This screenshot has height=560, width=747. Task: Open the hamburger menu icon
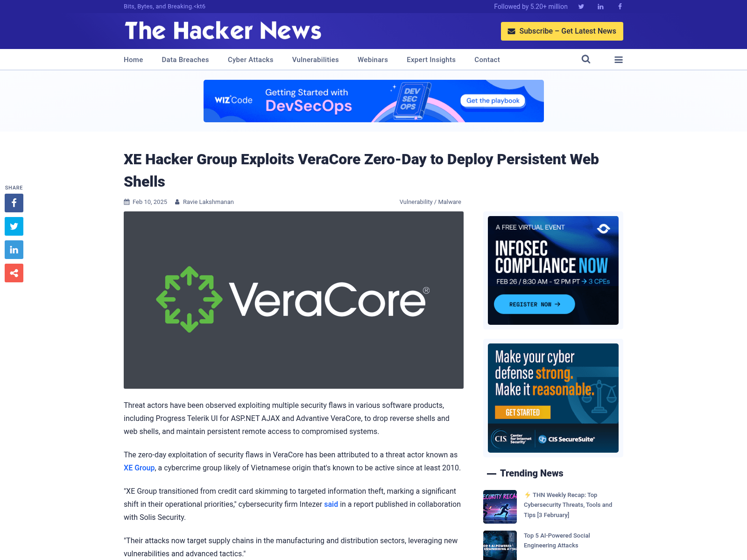[x=619, y=60]
